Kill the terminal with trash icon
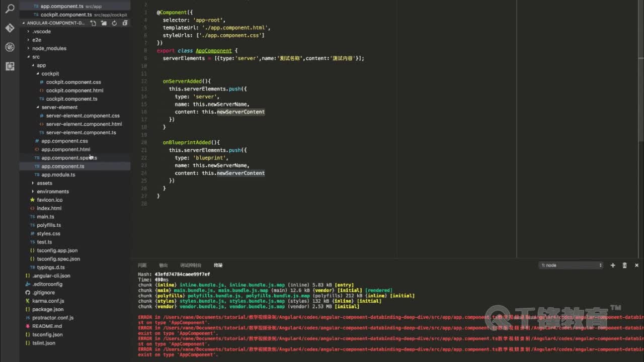This screenshot has width=644, height=362. 625,265
